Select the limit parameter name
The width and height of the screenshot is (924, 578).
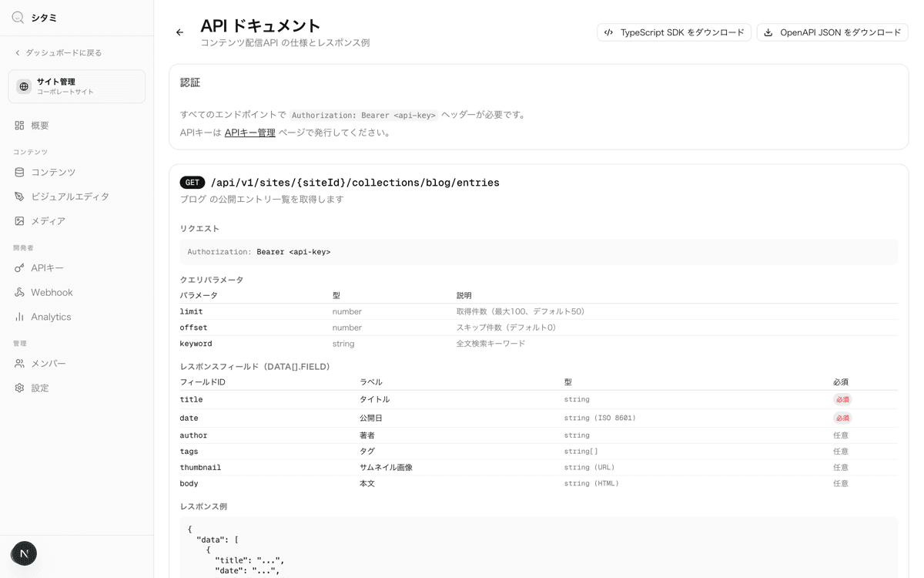192,311
